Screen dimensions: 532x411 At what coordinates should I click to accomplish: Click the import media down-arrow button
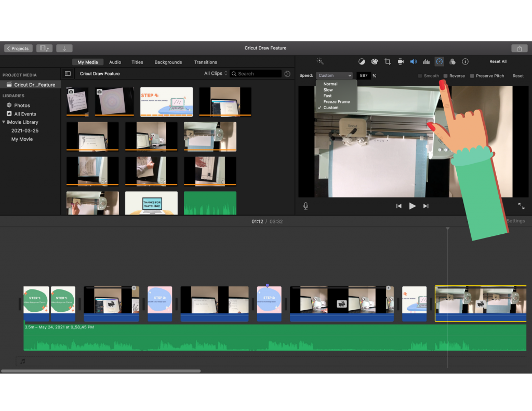tap(64, 48)
